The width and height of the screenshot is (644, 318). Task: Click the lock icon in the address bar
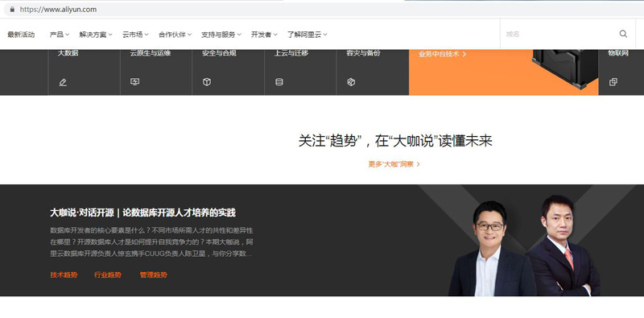pos(12,10)
